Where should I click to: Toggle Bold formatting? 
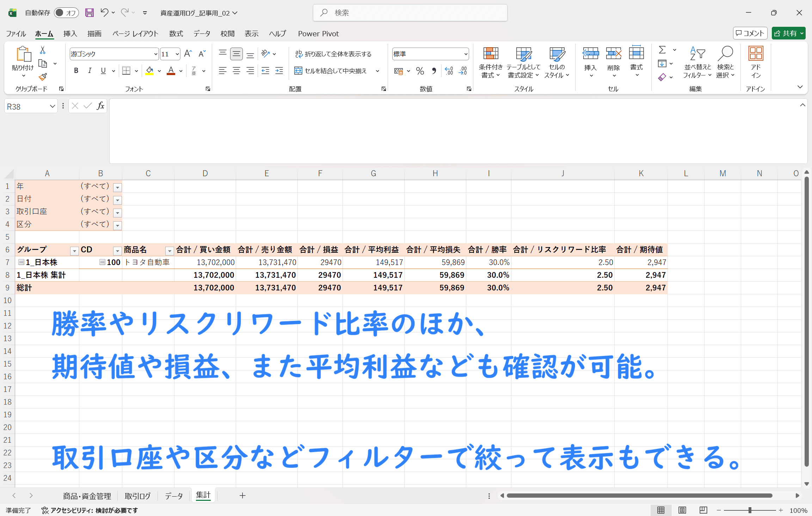tap(76, 71)
